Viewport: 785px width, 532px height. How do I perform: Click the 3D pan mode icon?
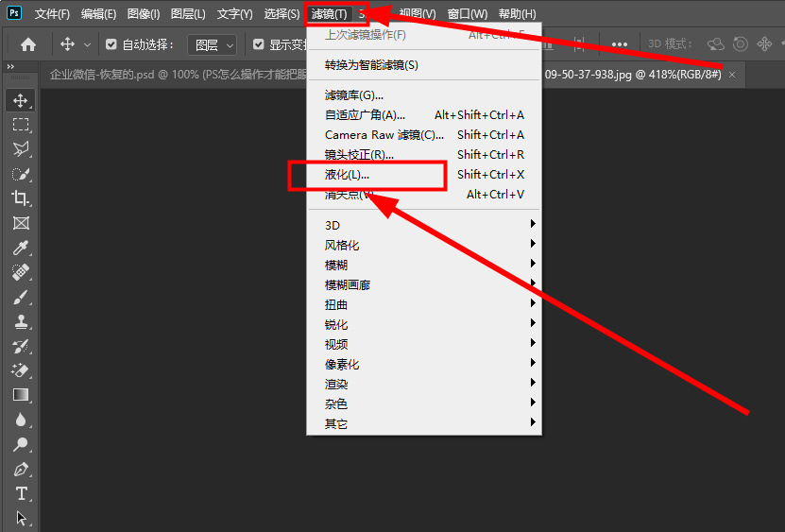[764, 44]
